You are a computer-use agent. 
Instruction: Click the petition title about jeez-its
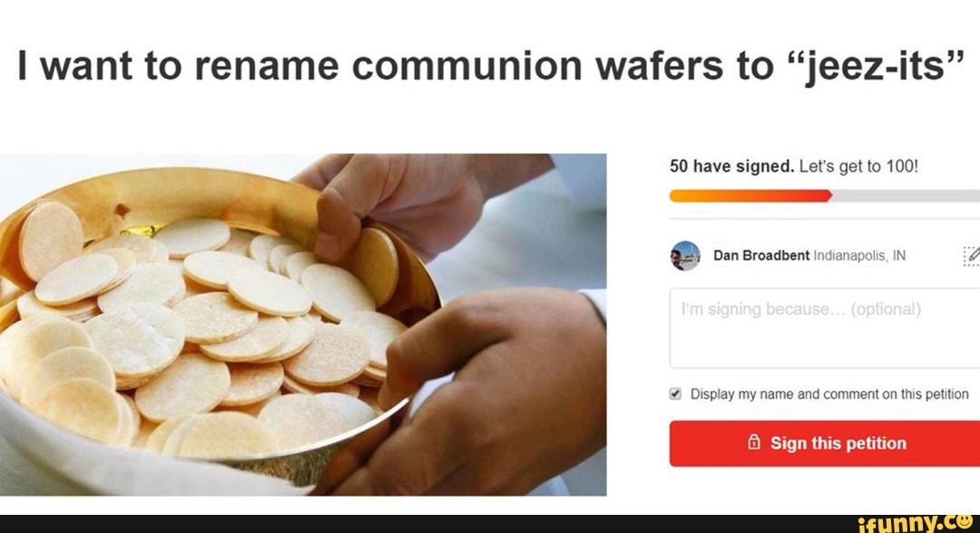(x=488, y=64)
